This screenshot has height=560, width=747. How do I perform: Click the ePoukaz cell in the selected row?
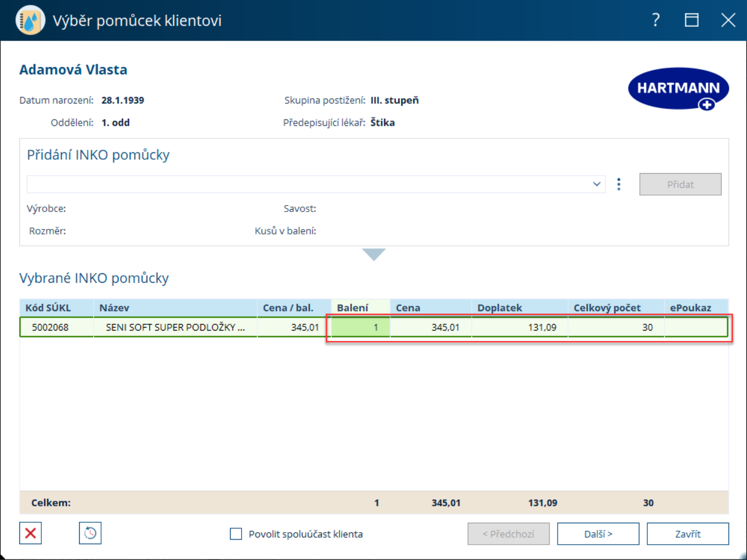[696, 327]
